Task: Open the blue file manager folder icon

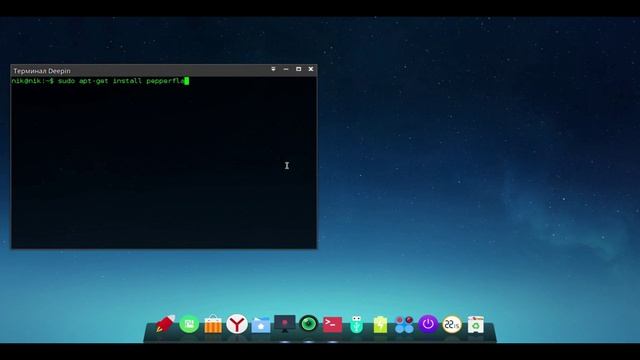Action: pos(261,325)
